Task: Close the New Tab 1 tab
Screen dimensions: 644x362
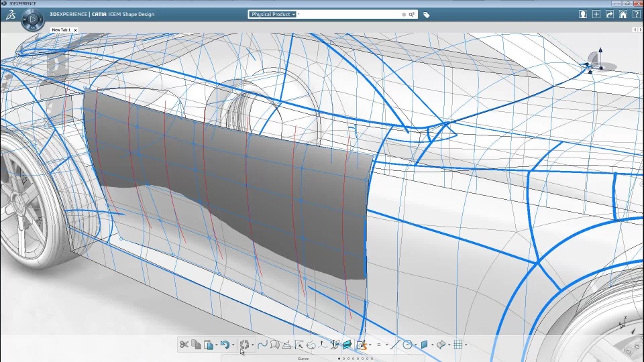Action: 75,30
